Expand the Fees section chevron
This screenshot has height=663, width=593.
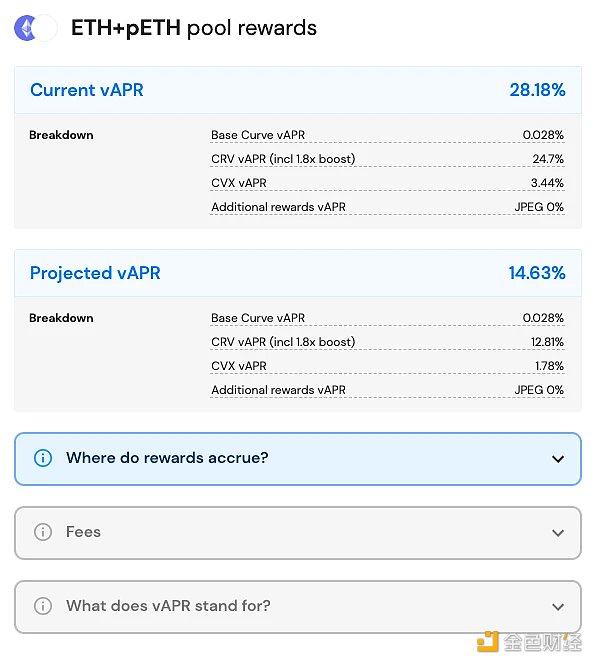point(558,533)
